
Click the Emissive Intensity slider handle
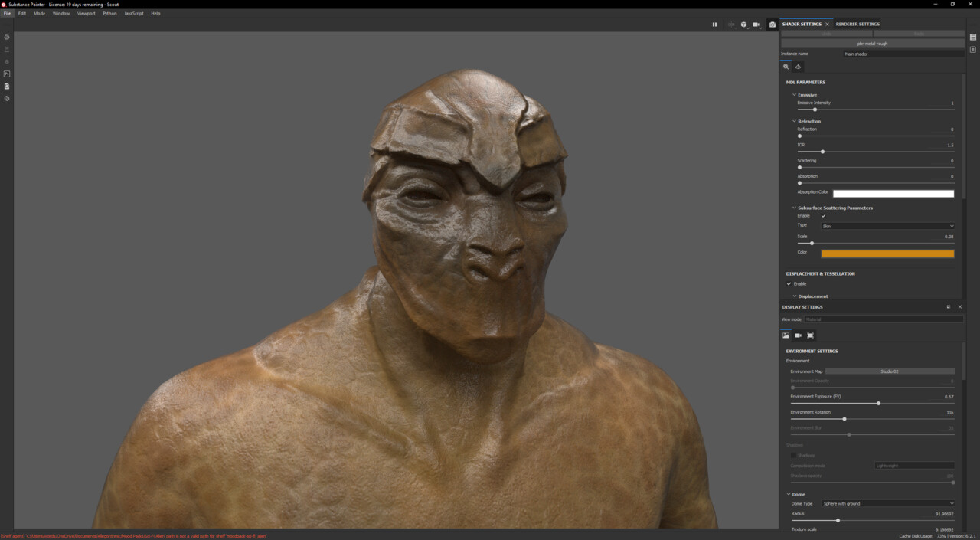(x=815, y=110)
